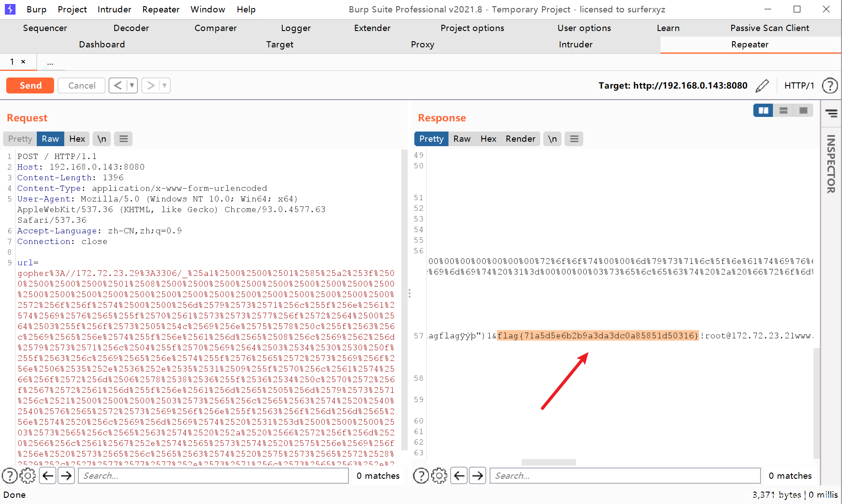The width and height of the screenshot is (842, 504).
Task: Switch response view to Render
Action: point(520,139)
